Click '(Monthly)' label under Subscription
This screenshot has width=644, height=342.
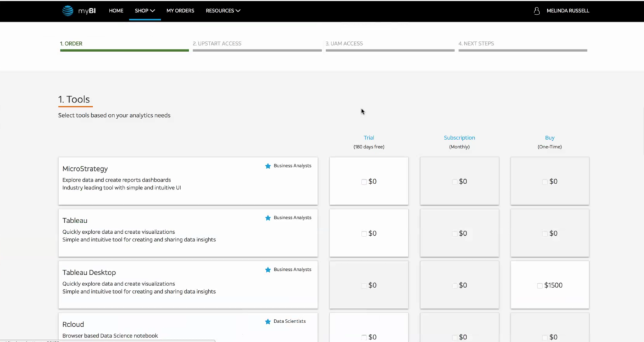coord(459,147)
